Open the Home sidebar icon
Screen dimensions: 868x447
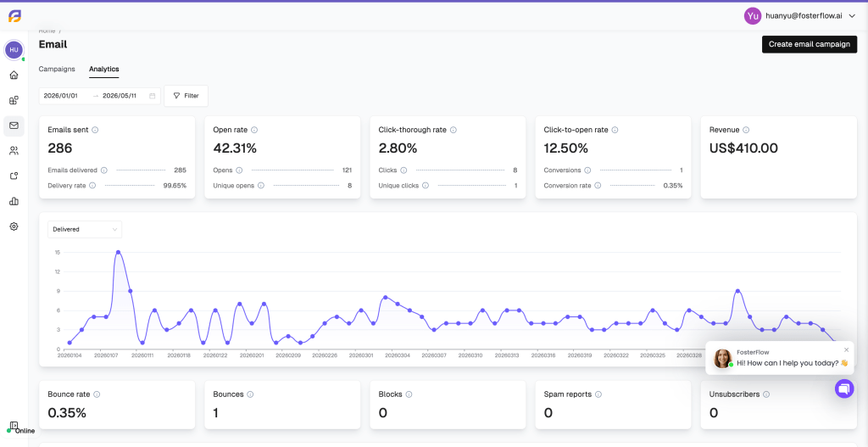(x=14, y=75)
